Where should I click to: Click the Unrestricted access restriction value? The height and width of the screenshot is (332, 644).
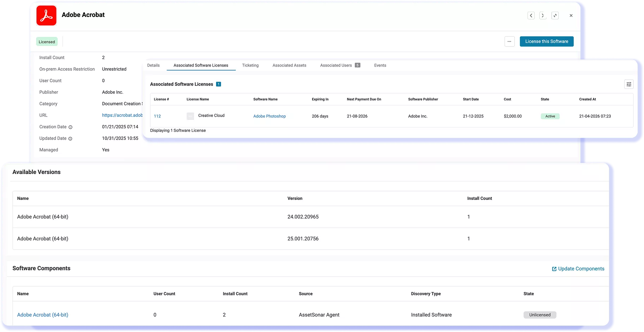click(114, 69)
